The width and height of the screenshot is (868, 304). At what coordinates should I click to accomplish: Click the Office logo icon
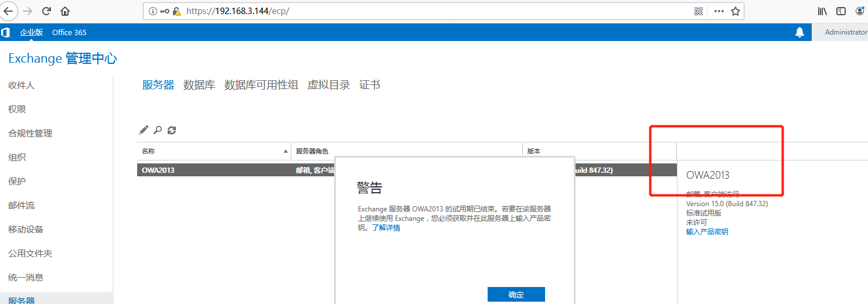[5, 32]
